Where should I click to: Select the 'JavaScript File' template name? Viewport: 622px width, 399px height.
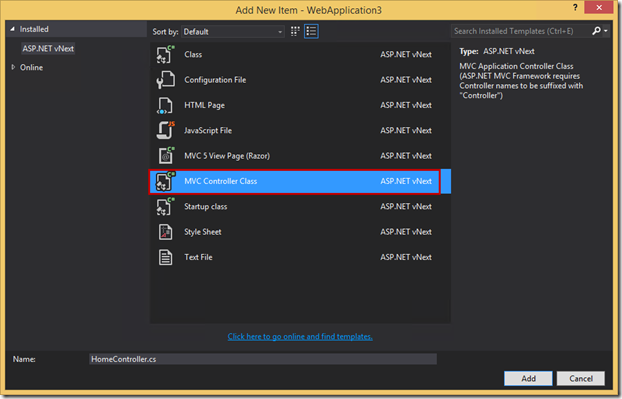(x=208, y=130)
